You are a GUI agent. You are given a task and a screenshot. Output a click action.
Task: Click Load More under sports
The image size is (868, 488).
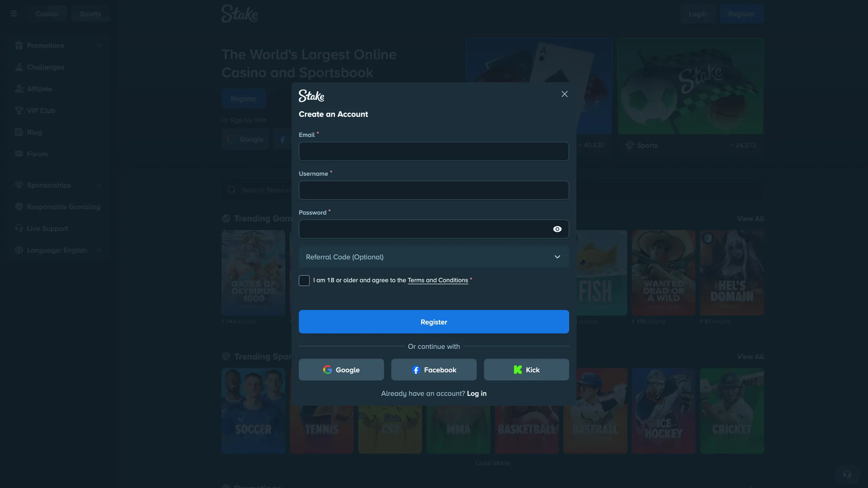click(492, 463)
